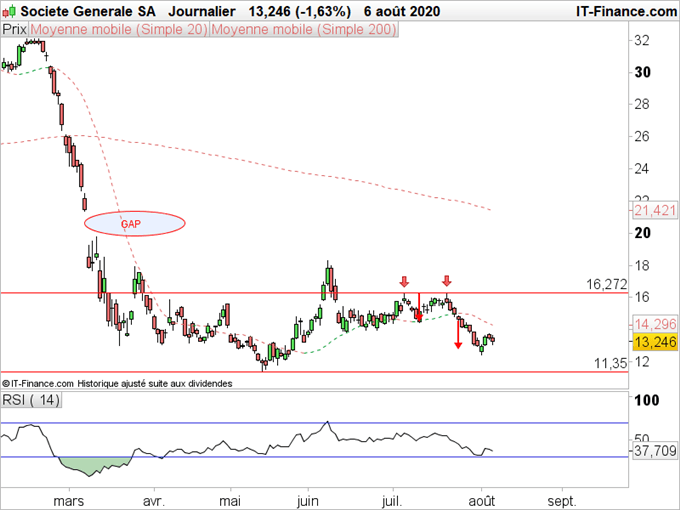
Task: Click the août label on the time axis
Action: (x=481, y=501)
